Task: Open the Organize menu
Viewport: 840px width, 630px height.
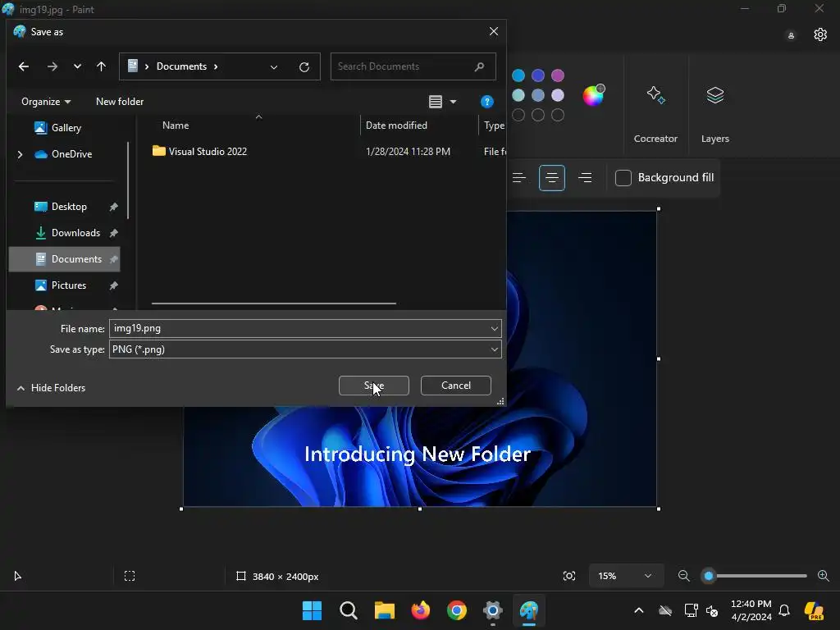Action: point(46,101)
